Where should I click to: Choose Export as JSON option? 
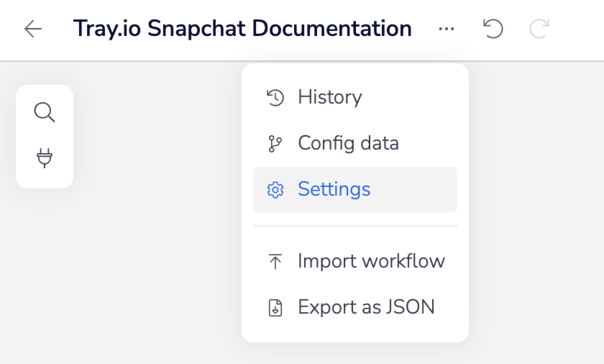coord(366,307)
